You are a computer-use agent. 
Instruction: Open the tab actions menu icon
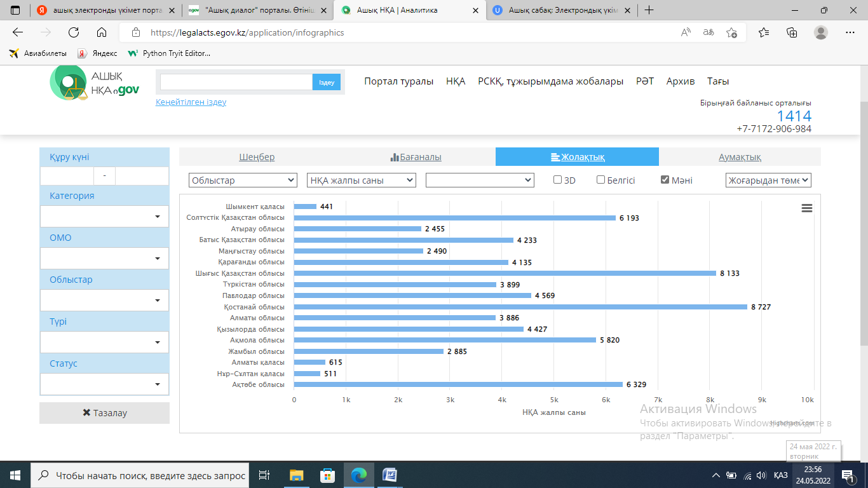tap(15, 10)
